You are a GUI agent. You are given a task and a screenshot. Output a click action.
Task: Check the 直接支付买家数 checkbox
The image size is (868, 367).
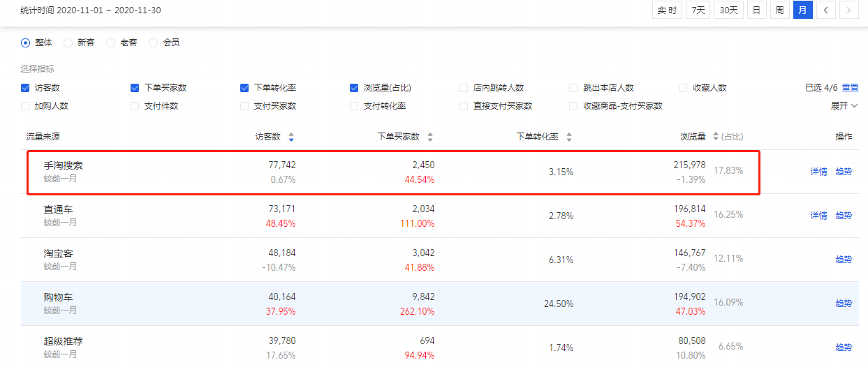[464, 106]
